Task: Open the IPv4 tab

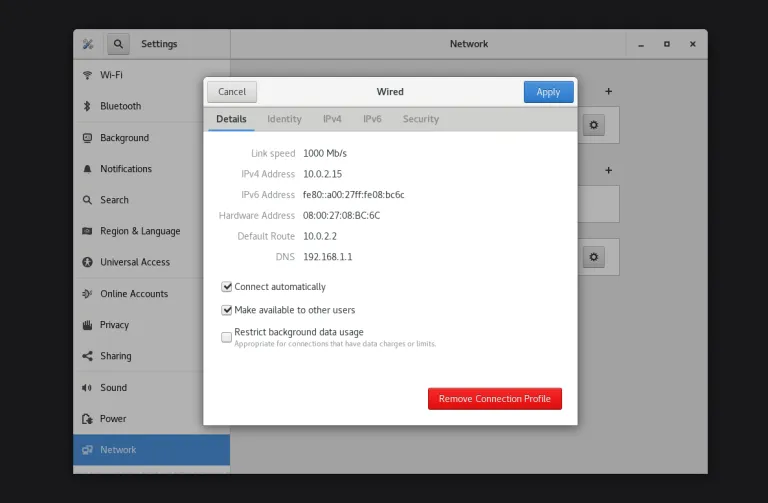Action: (332, 119)
